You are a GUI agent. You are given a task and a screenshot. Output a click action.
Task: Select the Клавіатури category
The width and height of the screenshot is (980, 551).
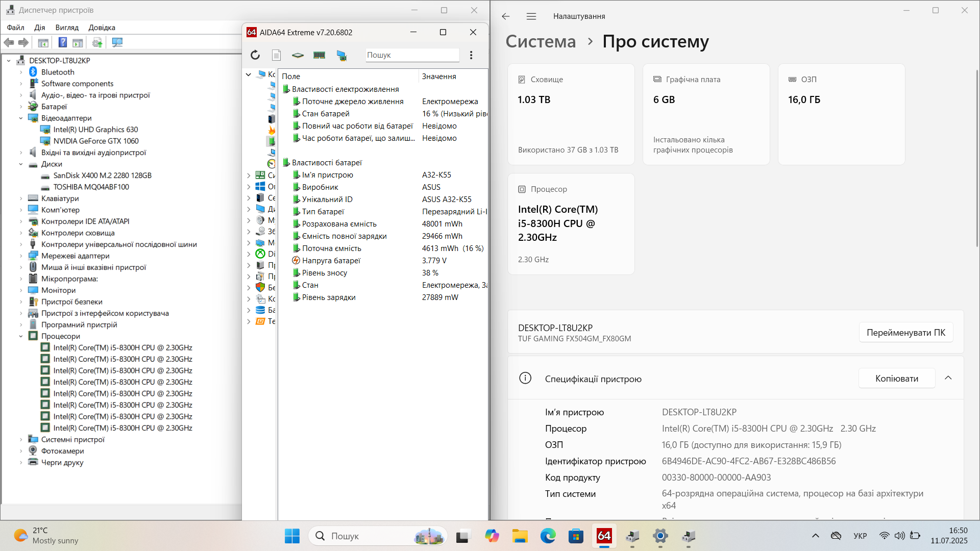60,198
